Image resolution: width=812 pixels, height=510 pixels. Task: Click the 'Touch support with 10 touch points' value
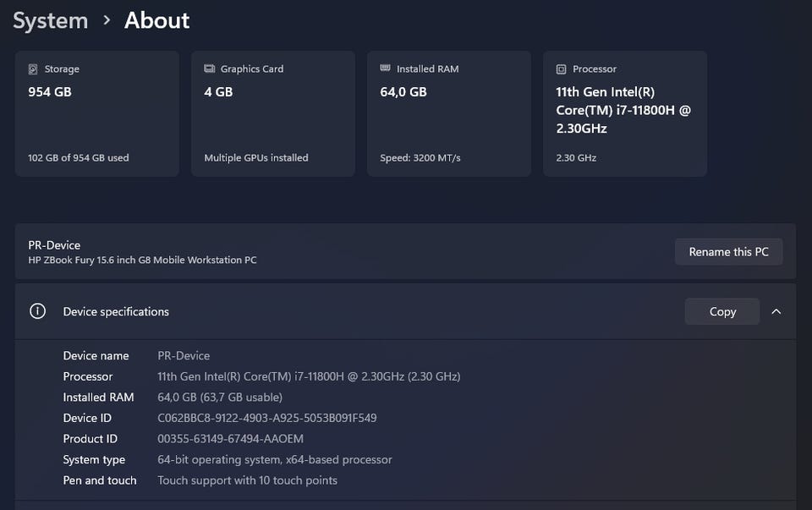click(247, 480)
